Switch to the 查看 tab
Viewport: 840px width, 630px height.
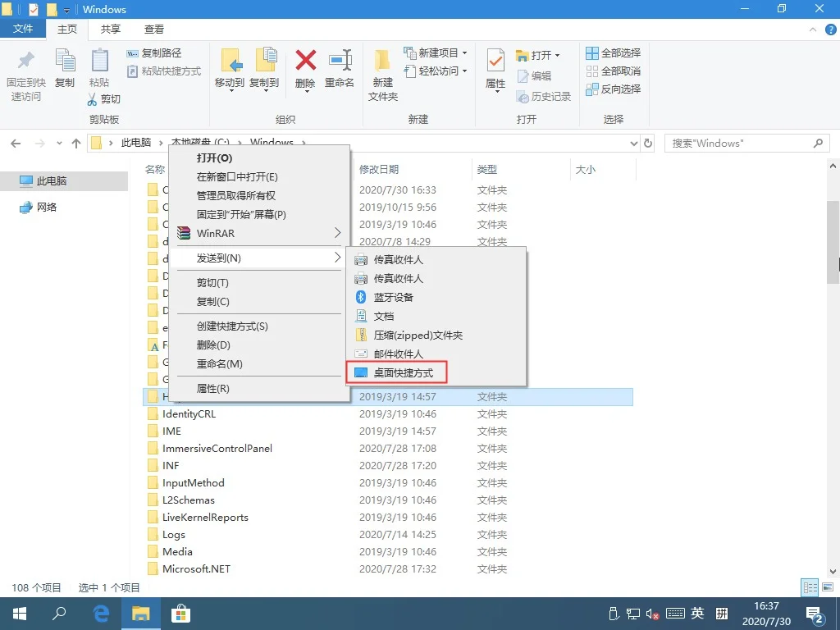[x=154, y=29]
